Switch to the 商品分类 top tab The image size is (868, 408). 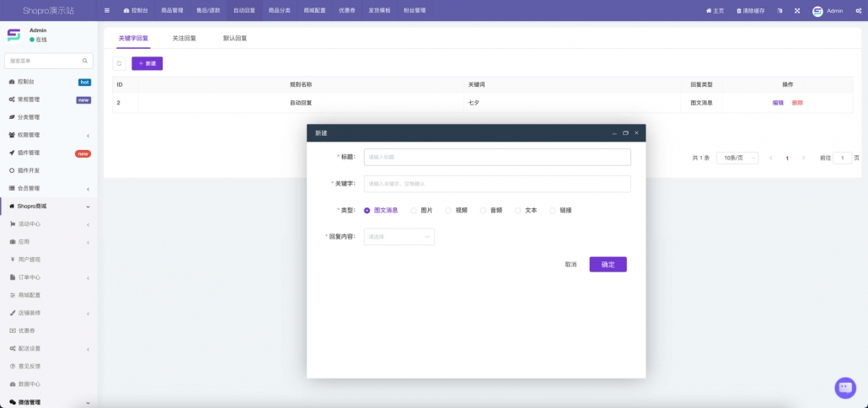[x=279, y=10]
